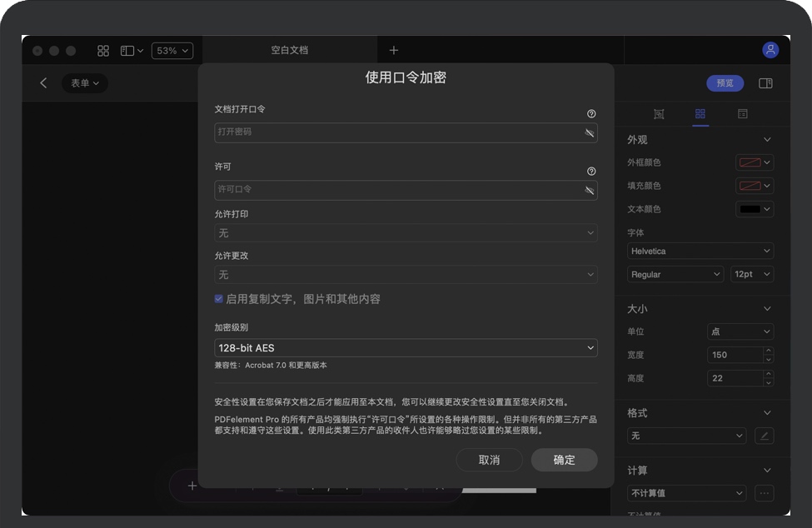
Task: Open the 表单 menu
Action: coord(84,83)
